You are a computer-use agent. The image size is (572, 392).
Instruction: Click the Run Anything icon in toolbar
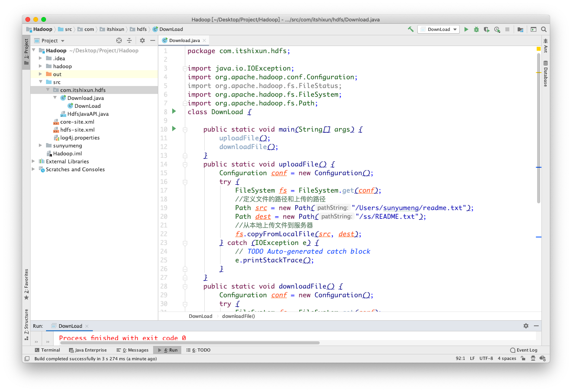pyautogui.click(x=534, y=29)
